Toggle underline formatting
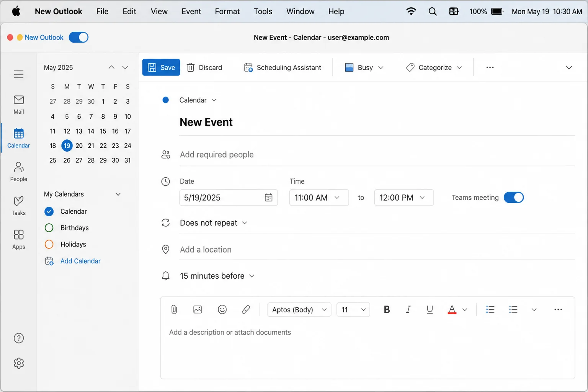Screen dimensions: 588x392 (430, 309)
